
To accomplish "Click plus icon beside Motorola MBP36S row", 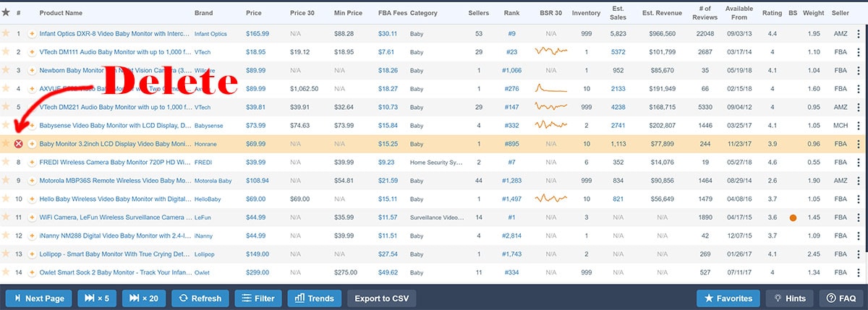I will 32,181.
